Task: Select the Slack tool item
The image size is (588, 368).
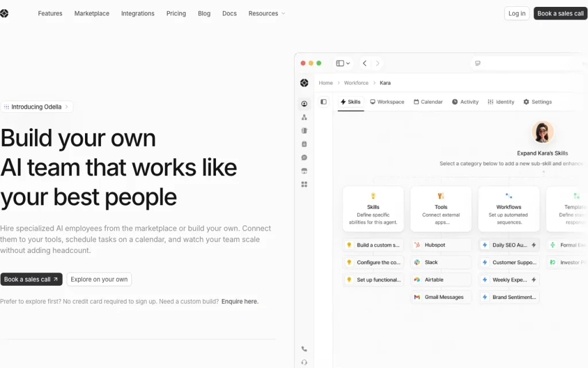Action: [441, 262]
